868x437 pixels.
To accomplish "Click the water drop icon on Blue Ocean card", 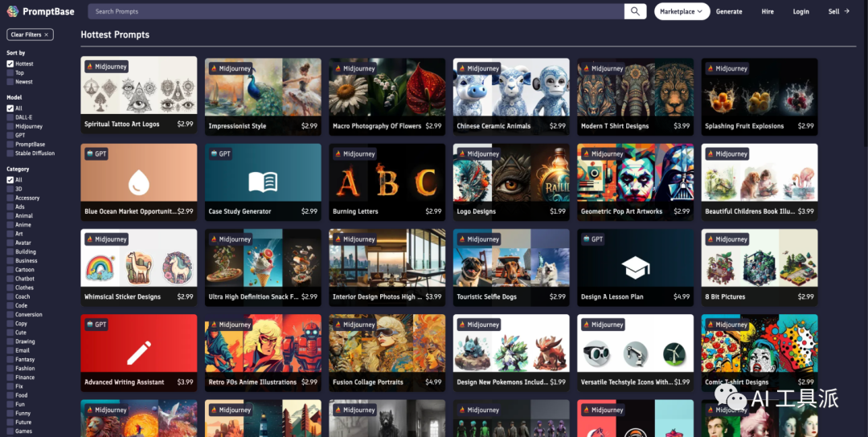I will tap(138, 182).
